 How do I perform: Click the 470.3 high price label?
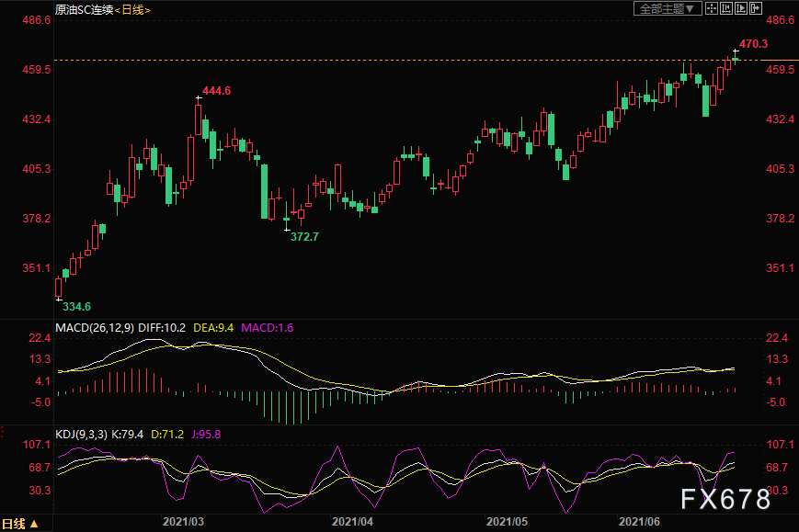(753, 44)
